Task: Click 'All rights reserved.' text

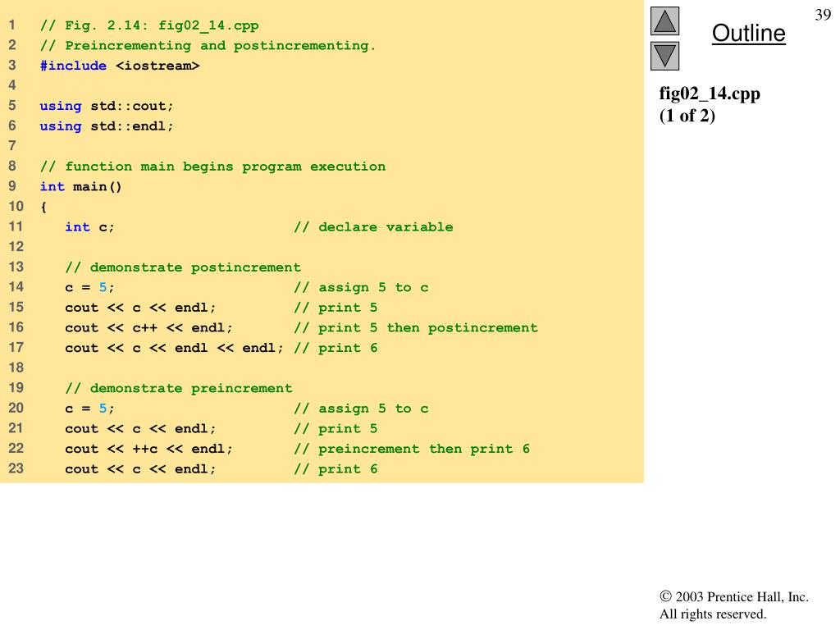Action: 713,614
